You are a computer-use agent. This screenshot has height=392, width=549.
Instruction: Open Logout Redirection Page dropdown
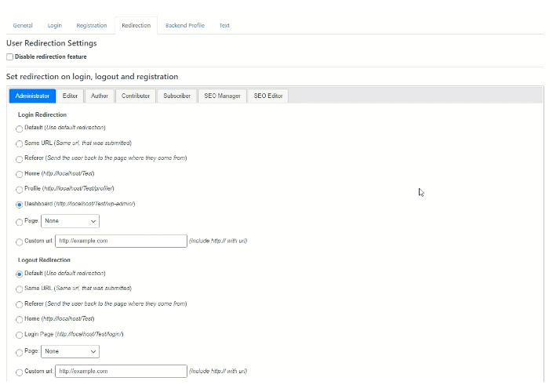click(x=70, y=351)
